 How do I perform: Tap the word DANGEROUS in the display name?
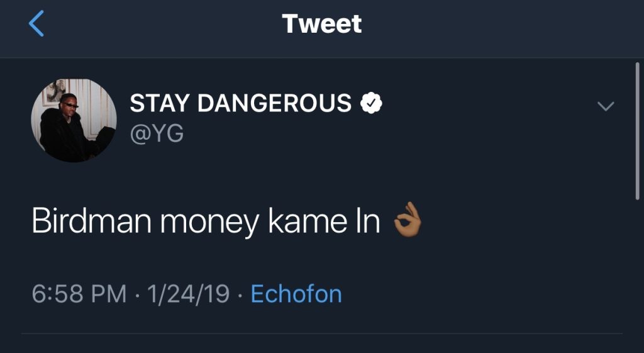point(274,103)
